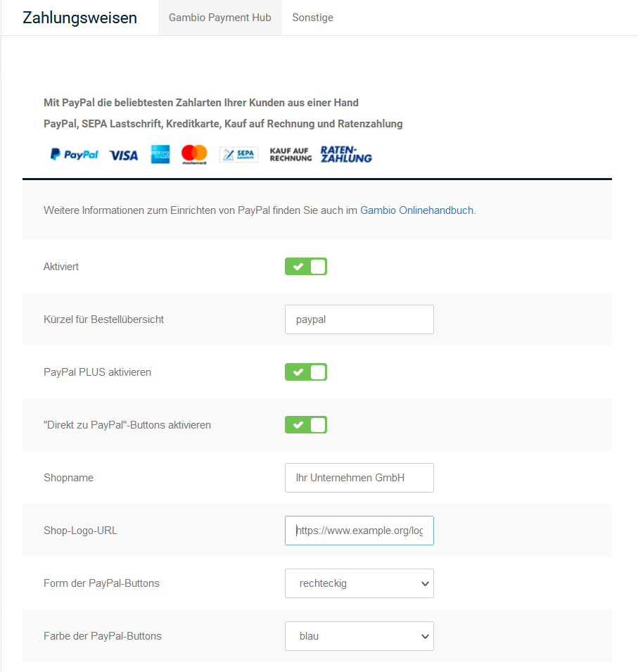Switch to the Gambio Payment Hub tab
Image resolution: width=638 pixels, height=672 pixels.
pos(220,18)
